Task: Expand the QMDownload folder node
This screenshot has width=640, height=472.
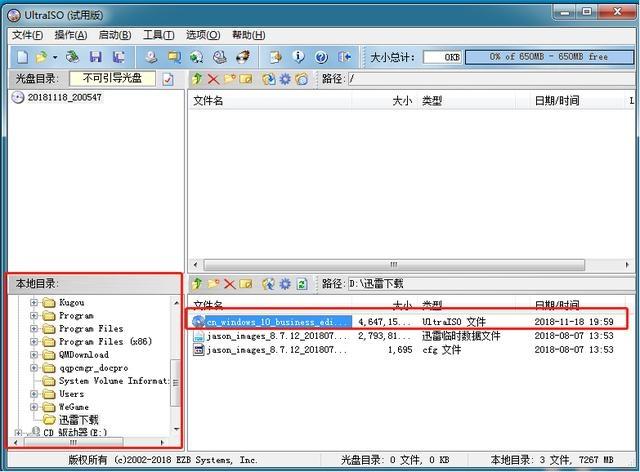Action: tap(34, 355)
